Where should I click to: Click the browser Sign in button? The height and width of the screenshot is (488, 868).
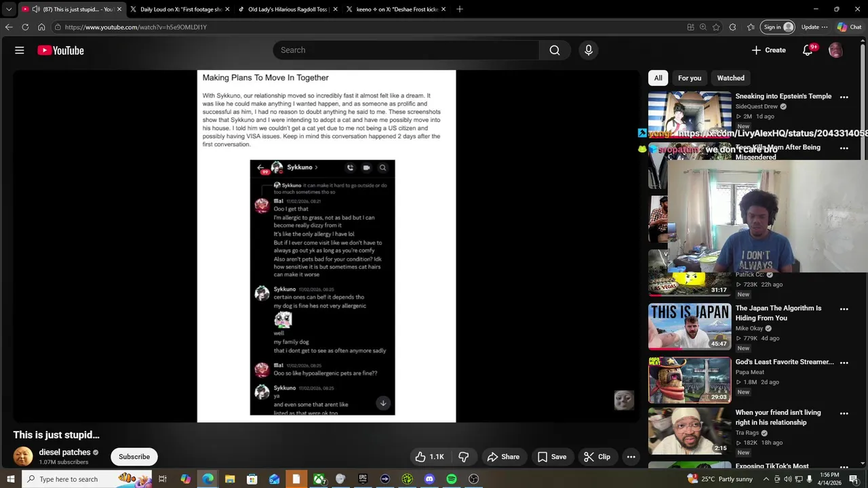pos(778,27)
